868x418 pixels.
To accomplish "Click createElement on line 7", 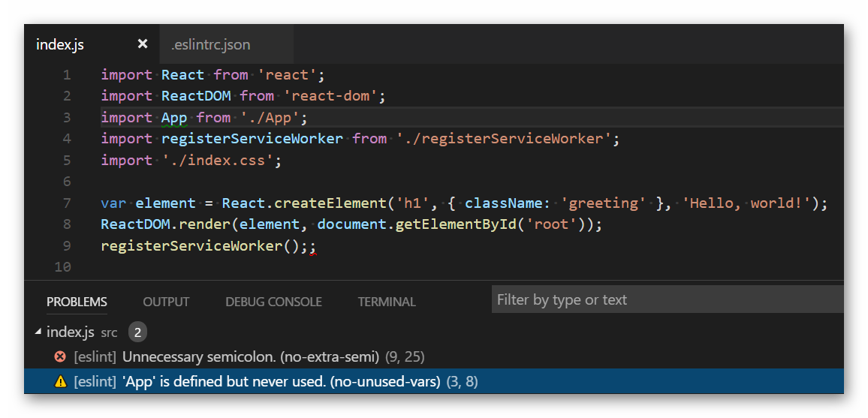I will point(330,203).
